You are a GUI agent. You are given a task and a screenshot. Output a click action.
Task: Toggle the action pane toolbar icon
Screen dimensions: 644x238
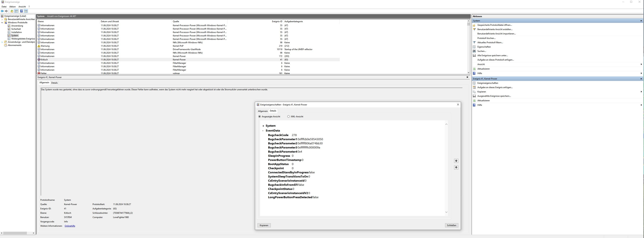coord(26,11)
